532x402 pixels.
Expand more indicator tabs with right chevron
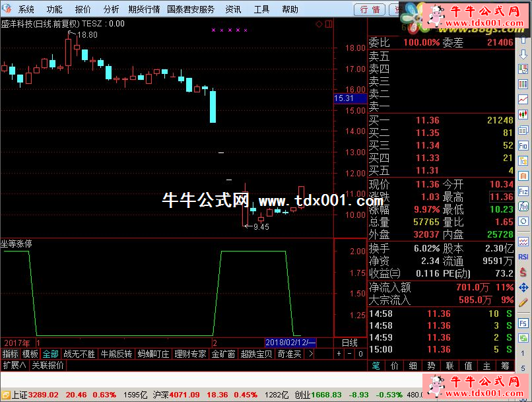click(x=311, y=354)
